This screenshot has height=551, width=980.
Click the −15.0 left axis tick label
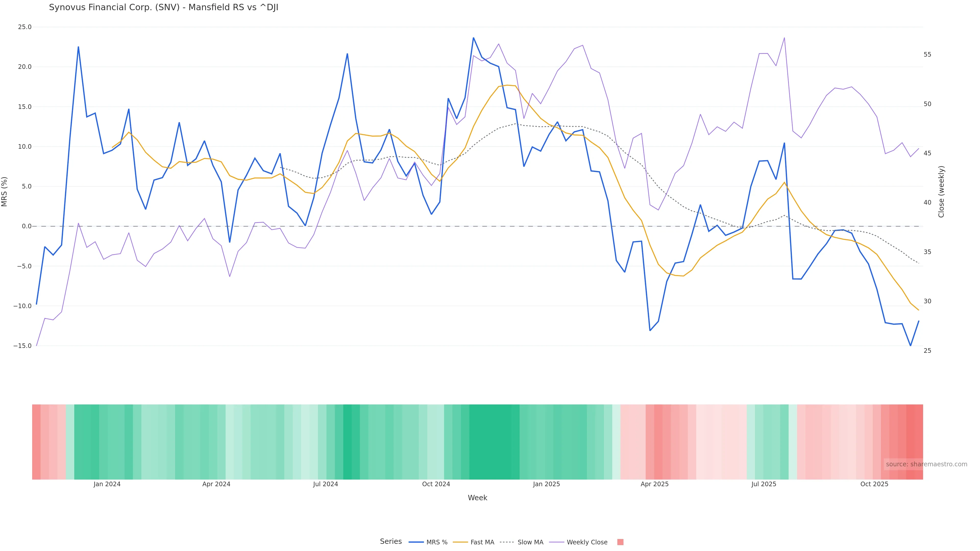[x=22, y=346]
